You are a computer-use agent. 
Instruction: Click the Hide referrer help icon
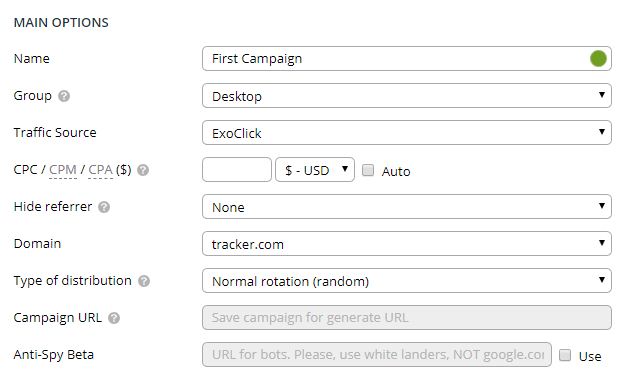[104, 207]
